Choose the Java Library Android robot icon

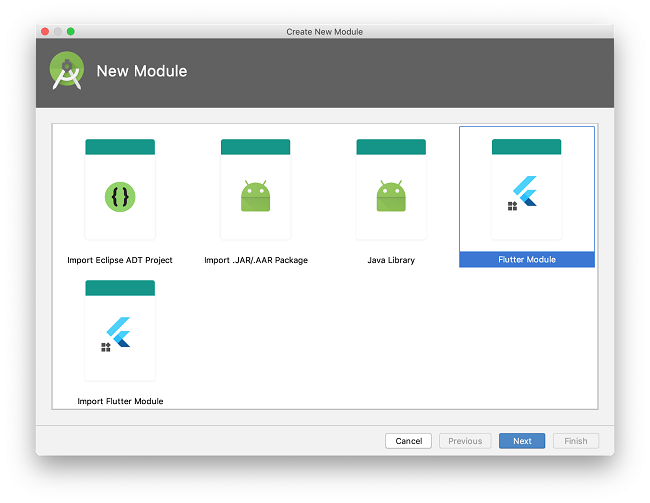(x=391, y=196)
